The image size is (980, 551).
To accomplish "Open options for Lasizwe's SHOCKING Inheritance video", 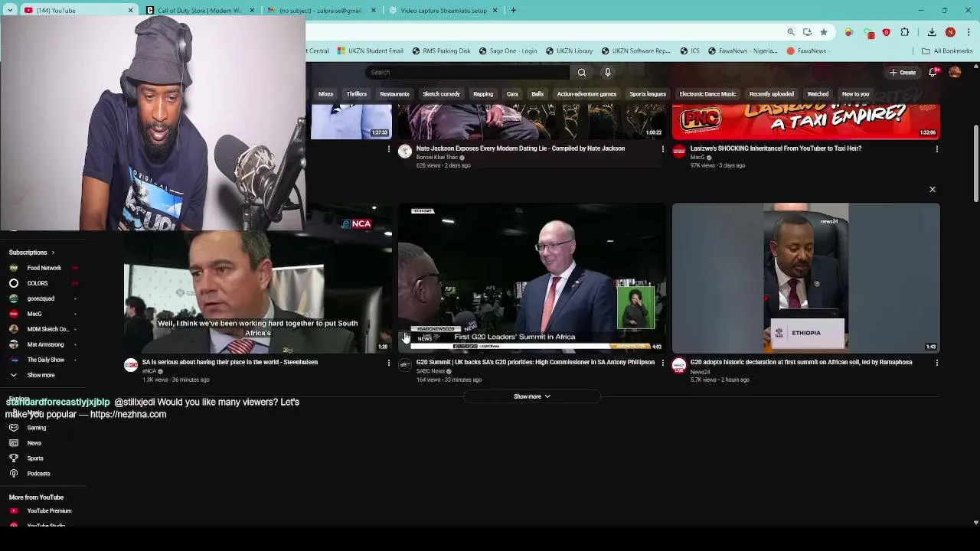I will pos(937,149).
